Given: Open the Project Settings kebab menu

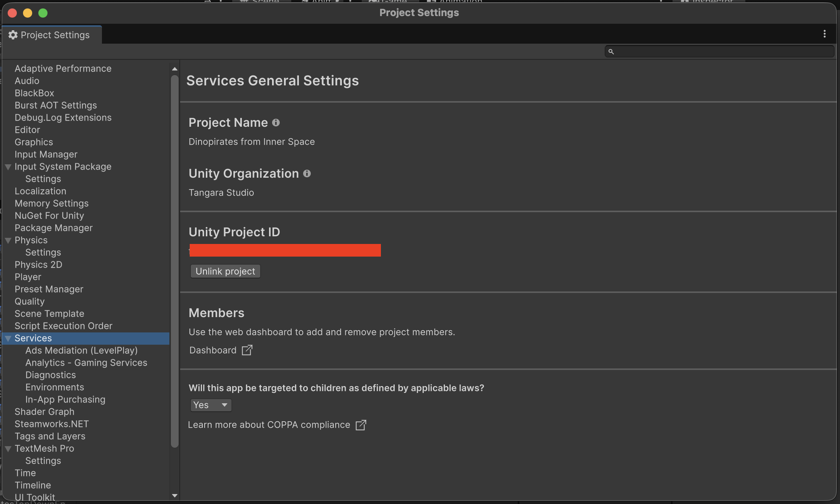Looking at the screenshot, I should [x=825, y=34].
